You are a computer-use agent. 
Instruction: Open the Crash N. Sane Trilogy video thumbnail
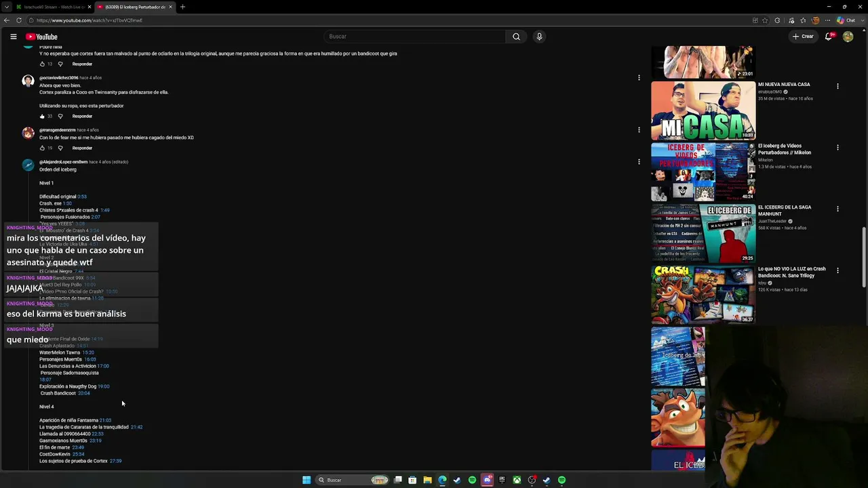(703, 295)
